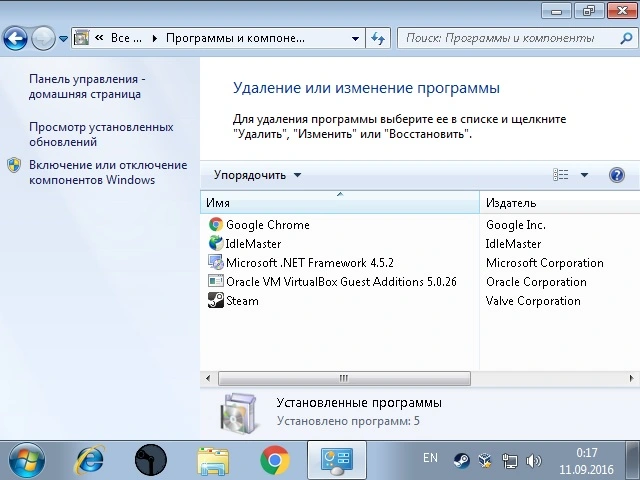Open recent pages dropdown next to Forward

[x=63, y=39]
